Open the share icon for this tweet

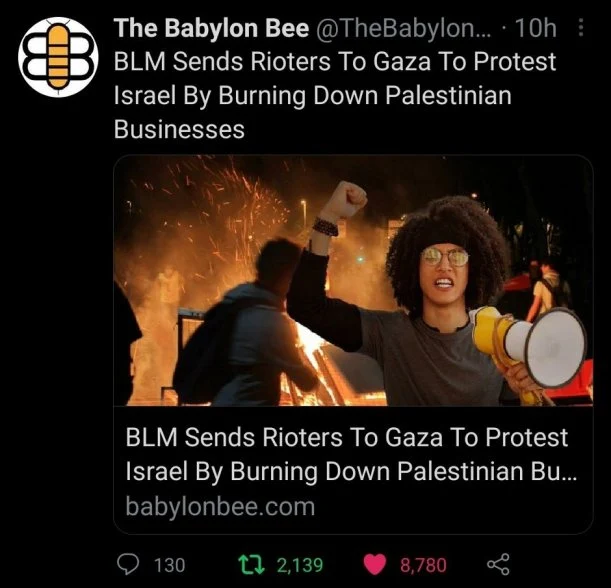(x=498, y=564)
